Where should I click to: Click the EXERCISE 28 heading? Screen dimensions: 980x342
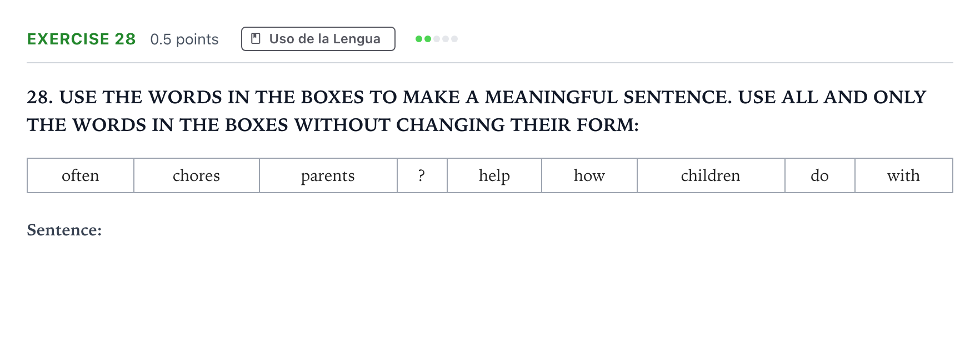pos(82,39)
